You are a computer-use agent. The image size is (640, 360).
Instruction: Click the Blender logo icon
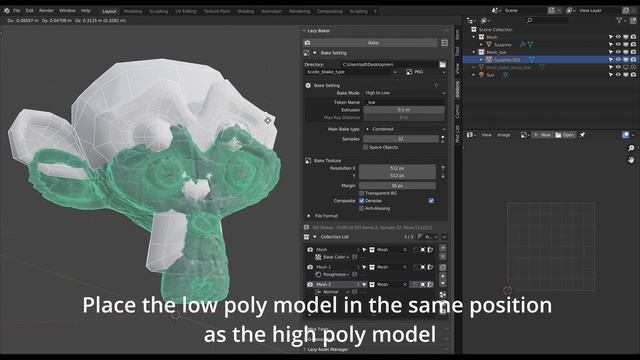pyautogui.click(x=7, y=11)
